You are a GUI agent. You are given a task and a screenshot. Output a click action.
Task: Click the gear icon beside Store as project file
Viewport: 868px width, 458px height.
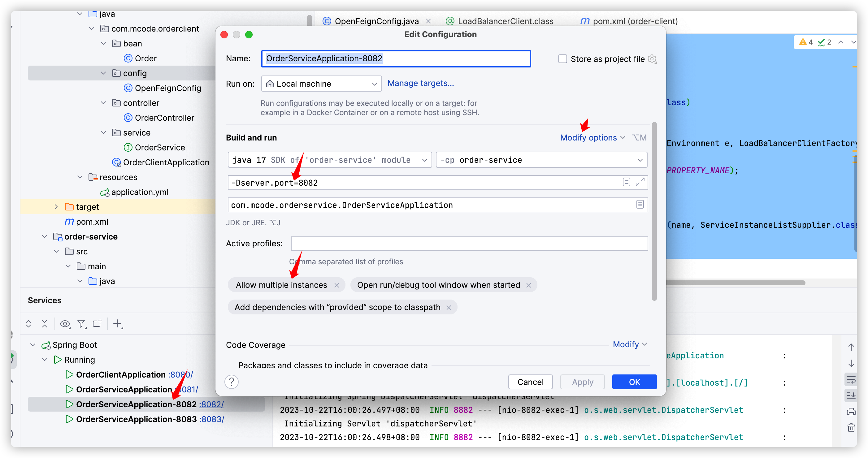[x=652, y=59]
